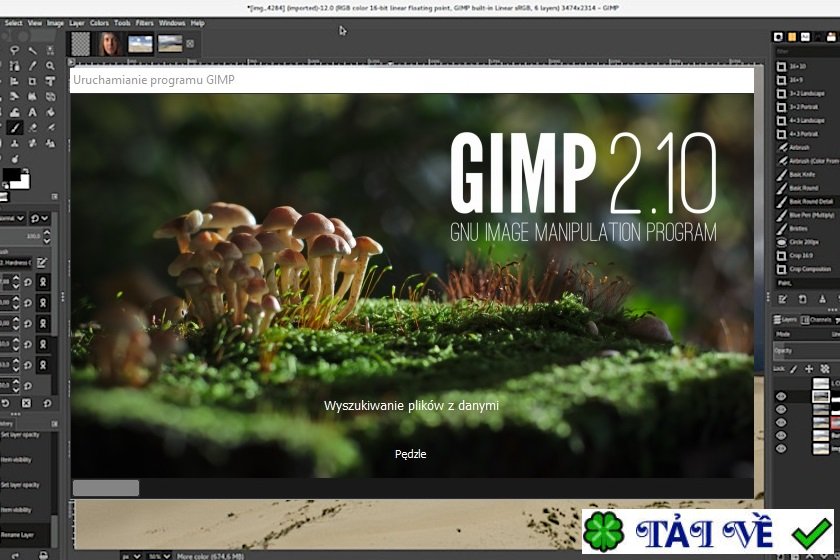The image size is (840, 560).
Task: Select the Basic Round Detail preset
Action: click(x=807, y=201)
